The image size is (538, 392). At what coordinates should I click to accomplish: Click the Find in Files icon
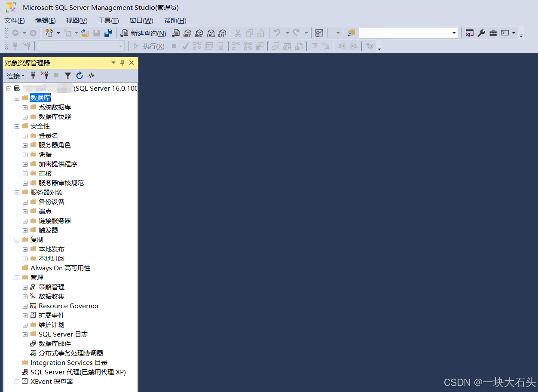pyautogui.click(x=352, y=33)
